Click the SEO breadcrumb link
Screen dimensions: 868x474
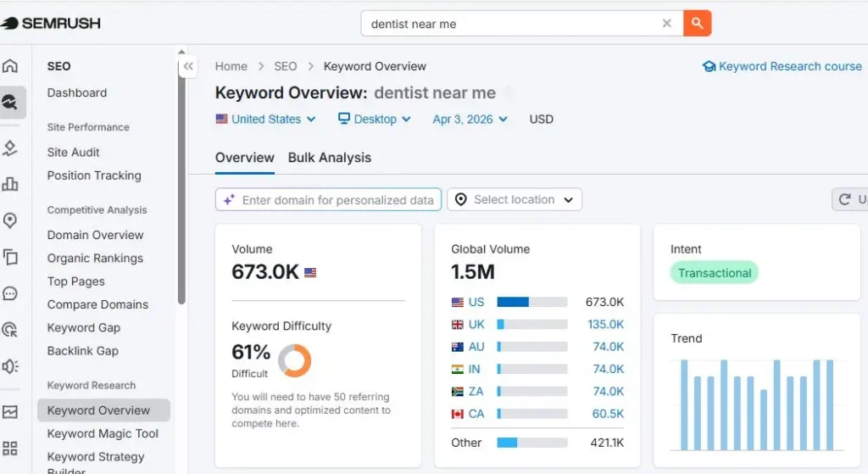click(285, 66)
